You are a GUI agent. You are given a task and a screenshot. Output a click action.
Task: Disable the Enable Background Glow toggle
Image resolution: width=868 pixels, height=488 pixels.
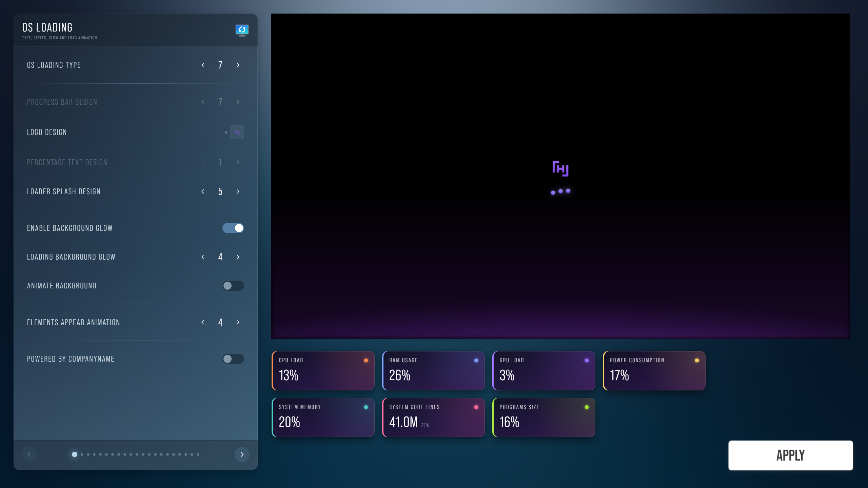[x=233, y=228]
